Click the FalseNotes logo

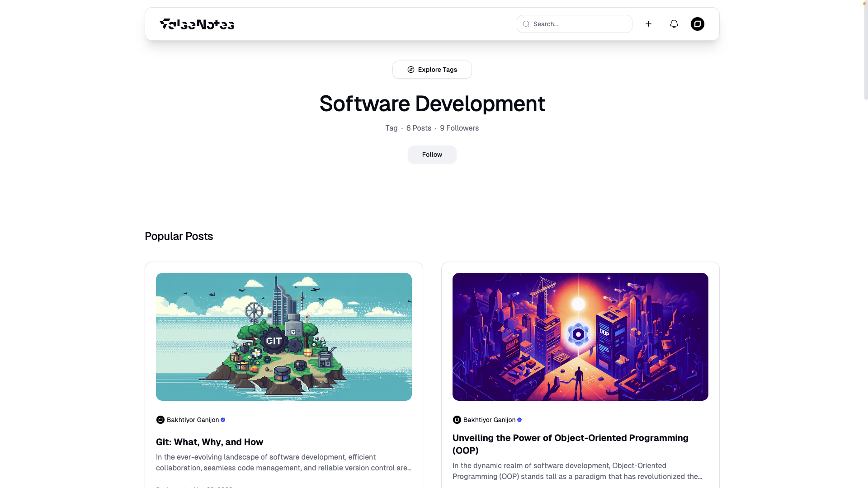point(197,24)
